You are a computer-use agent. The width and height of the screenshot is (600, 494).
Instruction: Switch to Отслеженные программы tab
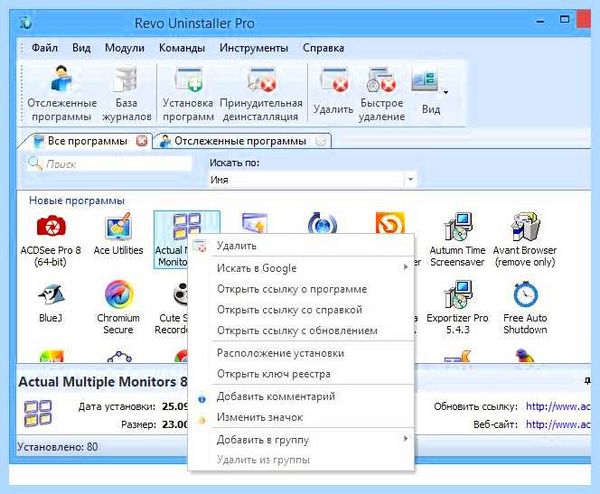click(240, 141)
